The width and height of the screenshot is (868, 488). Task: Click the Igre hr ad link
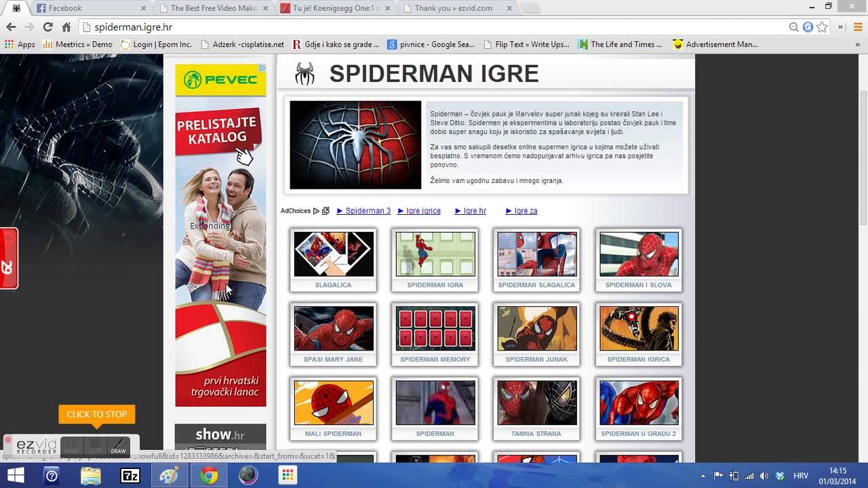(x=470, y=211)
